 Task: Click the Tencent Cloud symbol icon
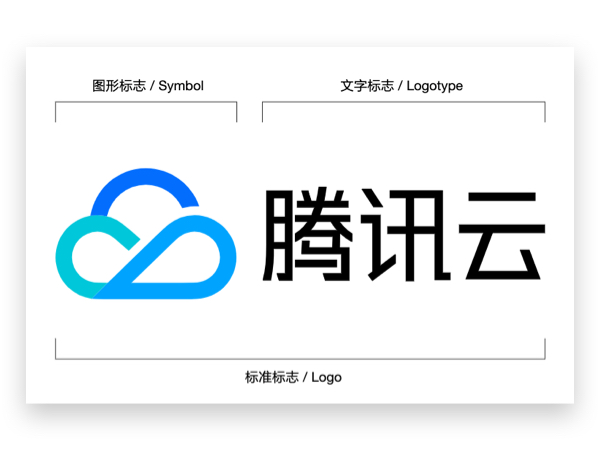point(146,233)
